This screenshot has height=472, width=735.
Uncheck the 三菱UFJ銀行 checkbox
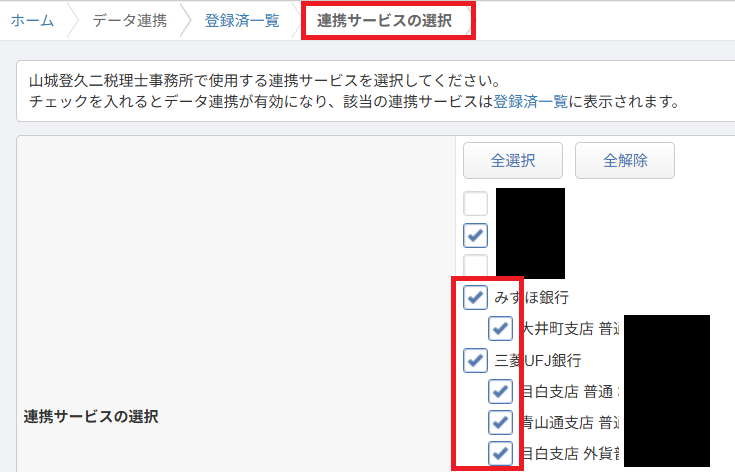click(475, 360)
